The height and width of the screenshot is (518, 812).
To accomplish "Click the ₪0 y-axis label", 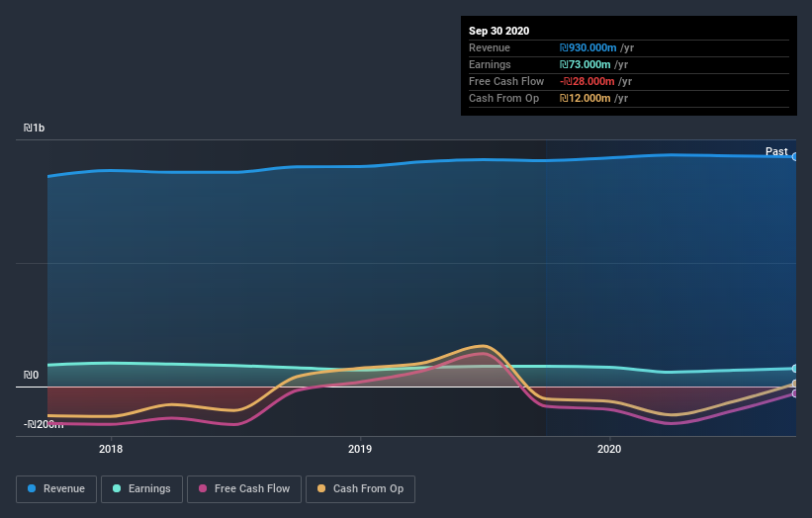I will click(31, 376).
